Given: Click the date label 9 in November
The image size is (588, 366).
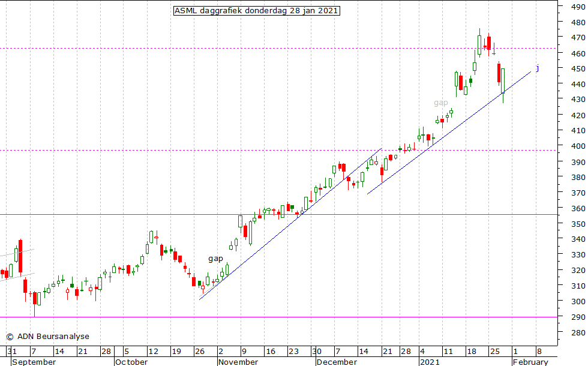Looking at the screenshot, I should click(244, 352).
